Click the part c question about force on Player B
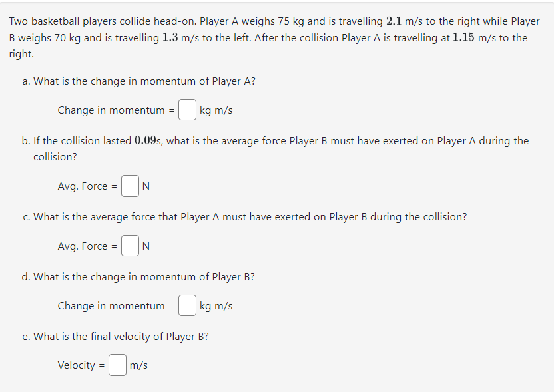 [x=250, y=216]
